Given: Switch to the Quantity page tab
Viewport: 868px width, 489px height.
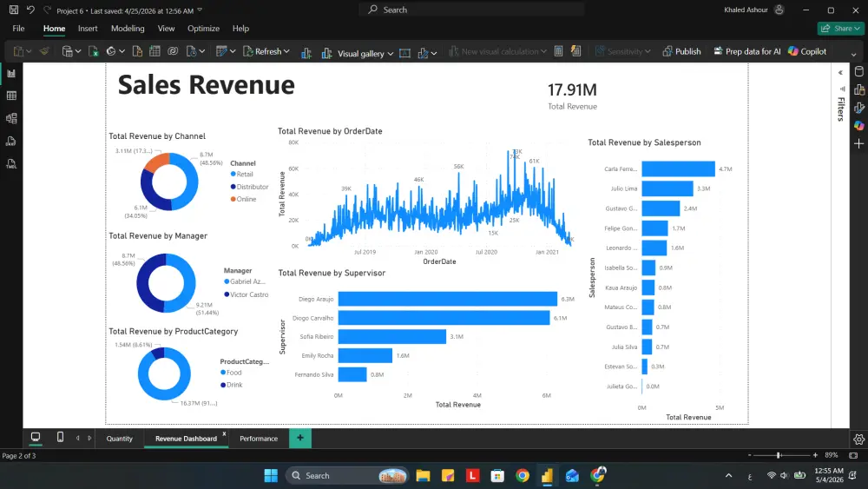Looking at the screenshot, I should point(120,438).
